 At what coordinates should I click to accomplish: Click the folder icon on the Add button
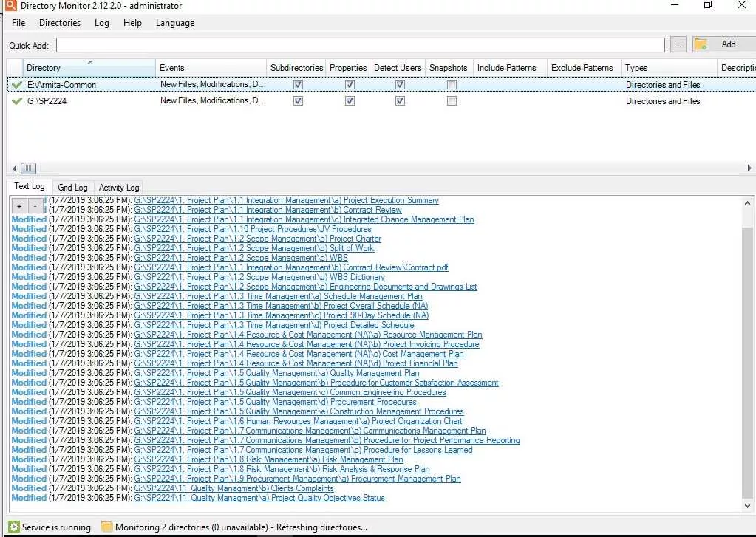tap(701, 44)
